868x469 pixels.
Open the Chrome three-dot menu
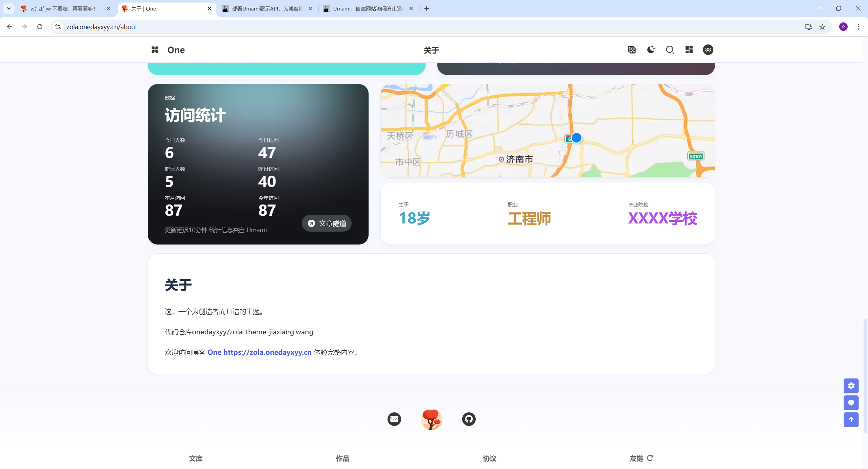tap(859, 27)
